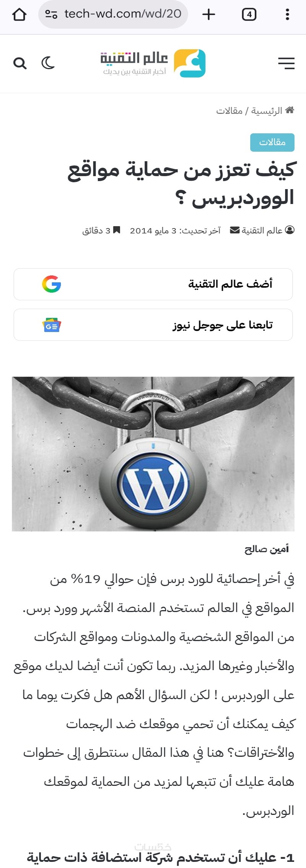Select the blue مقالات category tag
Screen dimensions: 306x868
click(x=272, y=143)
